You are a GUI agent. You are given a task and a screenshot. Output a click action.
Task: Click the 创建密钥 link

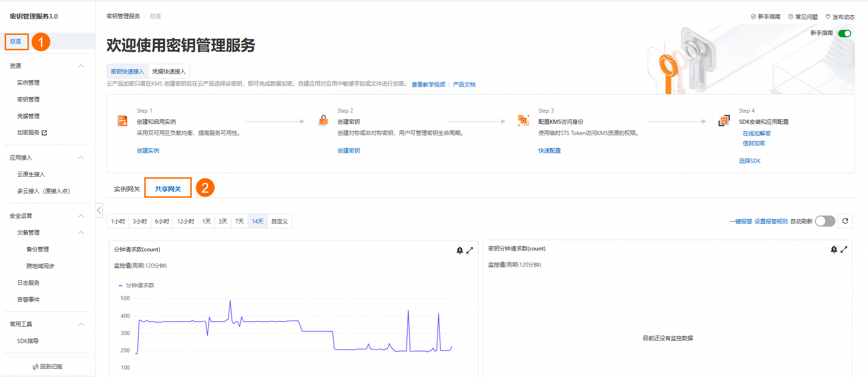[x=349, y=151]
